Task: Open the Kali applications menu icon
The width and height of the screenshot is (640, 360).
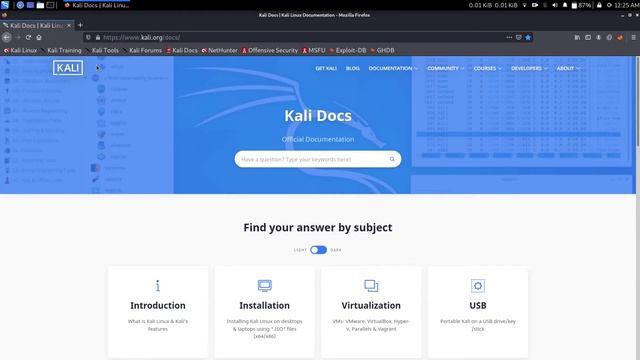Action: [5, 5]
